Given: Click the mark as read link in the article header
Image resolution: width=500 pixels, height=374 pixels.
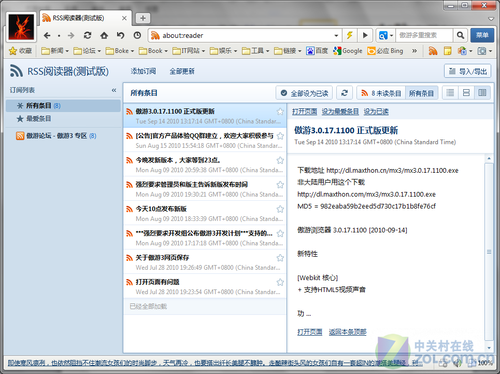Looking at the screenshot, I should coord(376,112).
